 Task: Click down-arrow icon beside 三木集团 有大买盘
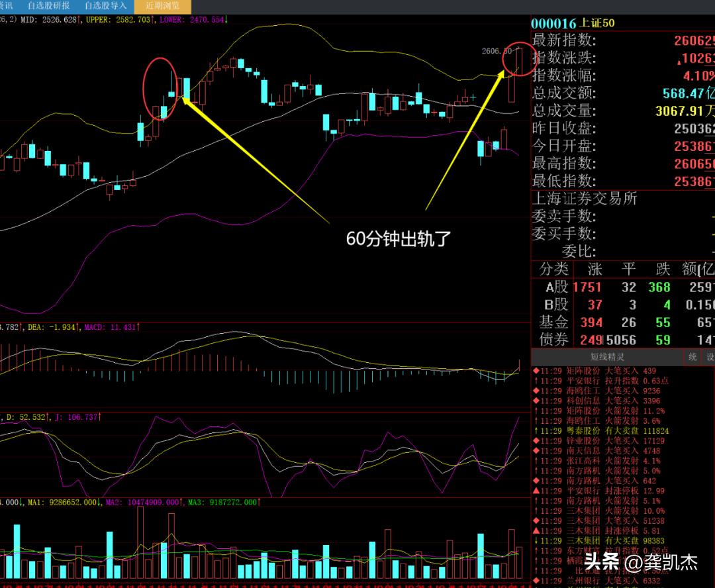(536, 541)
